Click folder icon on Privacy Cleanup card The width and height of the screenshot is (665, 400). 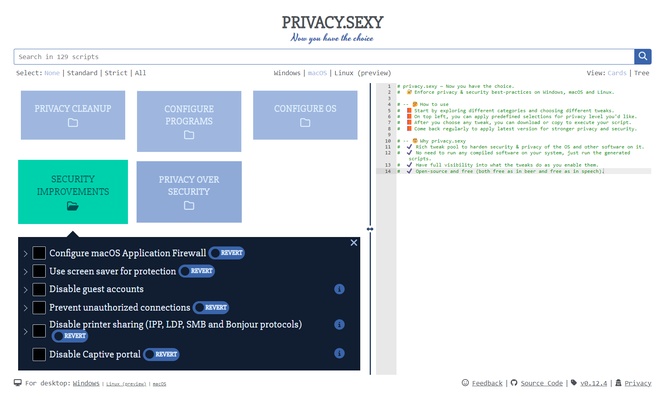73,123
